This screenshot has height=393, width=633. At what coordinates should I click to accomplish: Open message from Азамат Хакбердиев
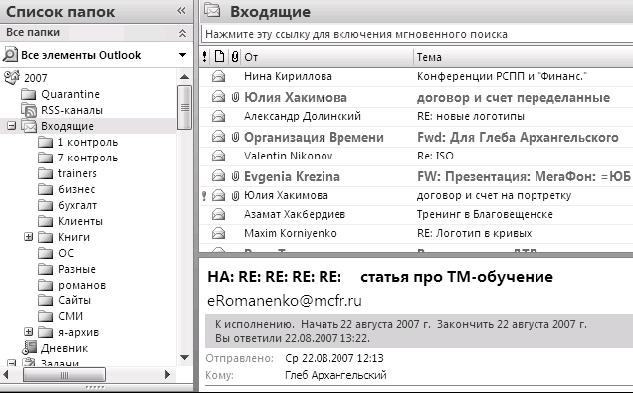[x=416, y=214]
